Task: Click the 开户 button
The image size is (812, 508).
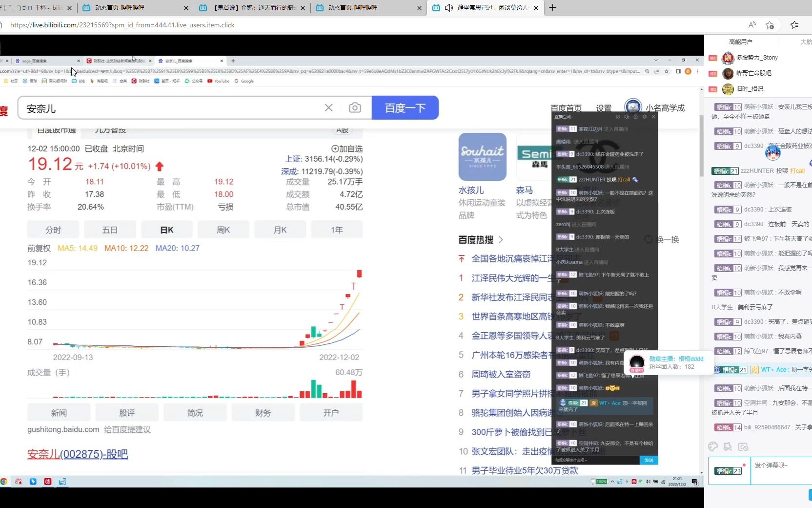Action: 331,413
